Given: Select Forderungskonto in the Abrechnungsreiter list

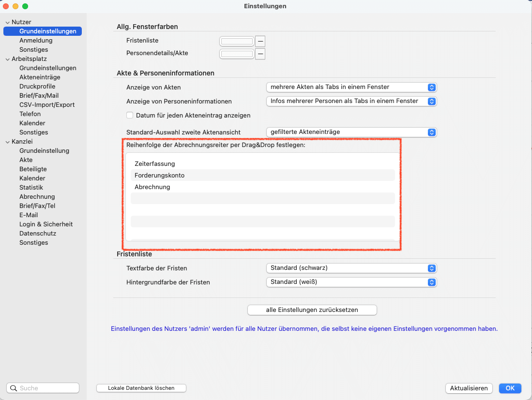Looking at the screenshot, I should 160,175.
